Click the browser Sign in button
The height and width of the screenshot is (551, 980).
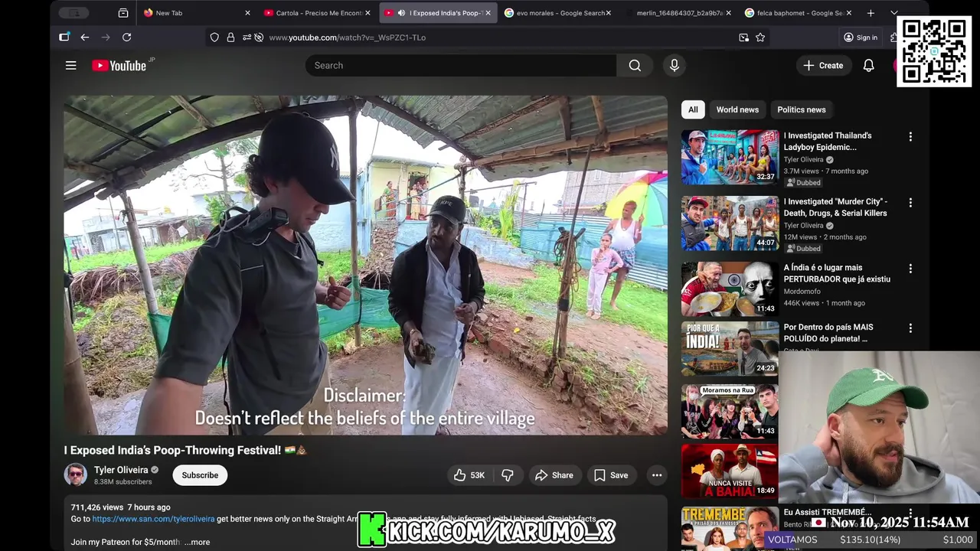pos(861,37)
